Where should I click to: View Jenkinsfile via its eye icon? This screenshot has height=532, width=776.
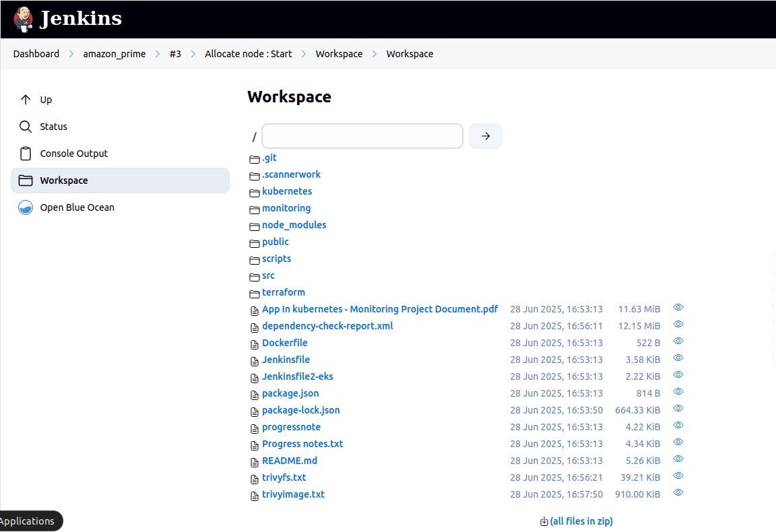click(x=678, y=358)
